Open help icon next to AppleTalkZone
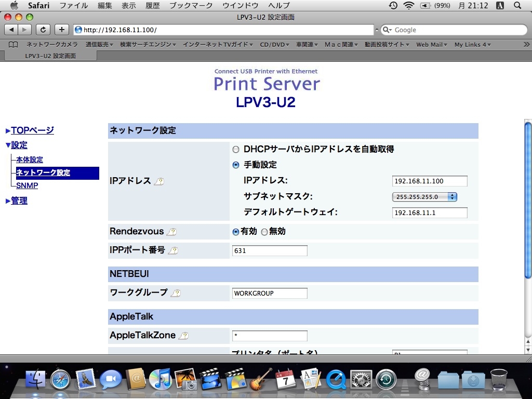The image size is (532, 399). point(183,336)
